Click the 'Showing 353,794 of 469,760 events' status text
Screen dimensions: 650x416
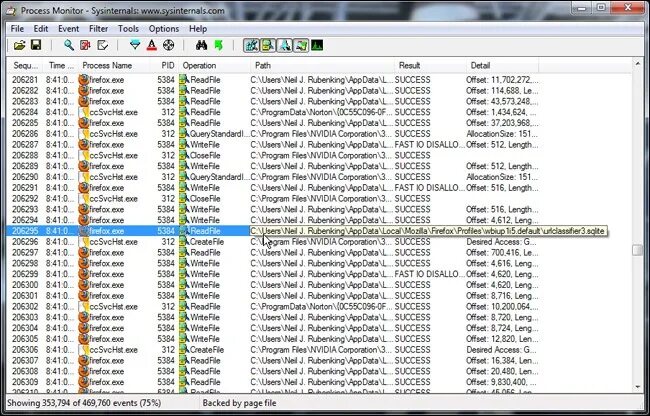tap(84, 403)
